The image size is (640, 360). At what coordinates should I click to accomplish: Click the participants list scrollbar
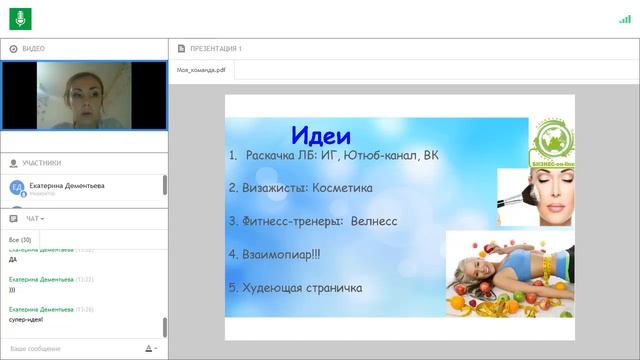(165, 185)
